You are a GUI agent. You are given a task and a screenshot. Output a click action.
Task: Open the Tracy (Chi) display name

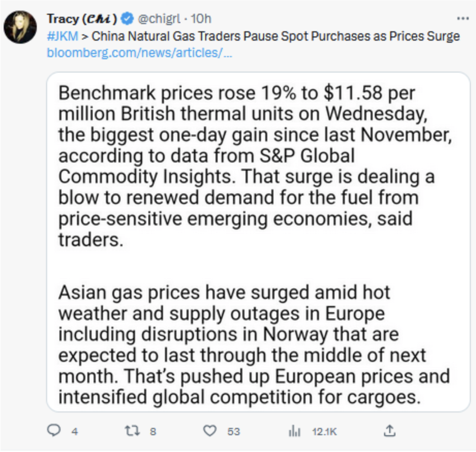82,19
